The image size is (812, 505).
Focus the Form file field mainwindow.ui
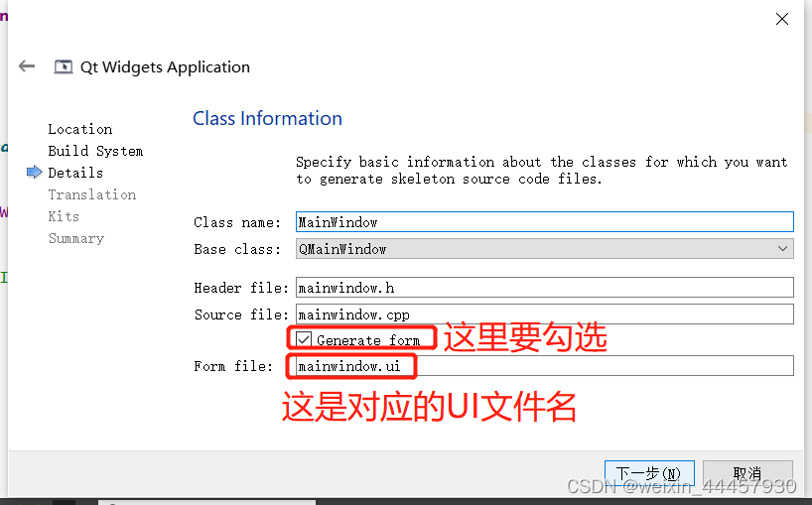click(x=544, y=366)
